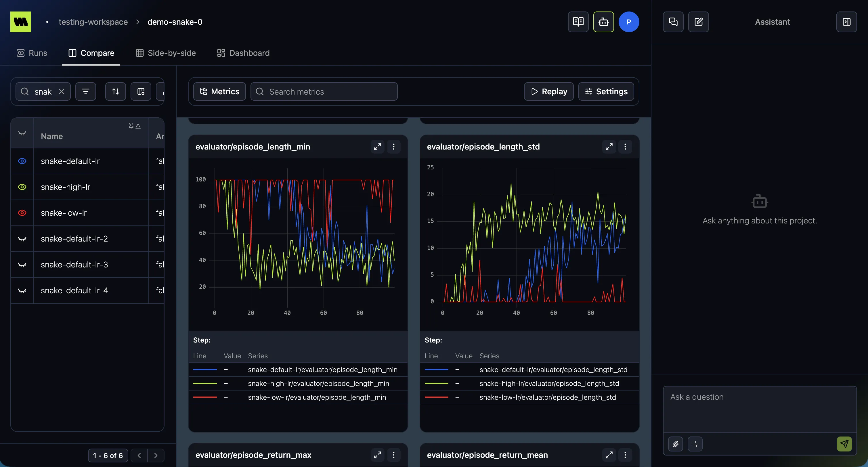Go to the next page of runs
868x467 pixels.
pos(156,455)
